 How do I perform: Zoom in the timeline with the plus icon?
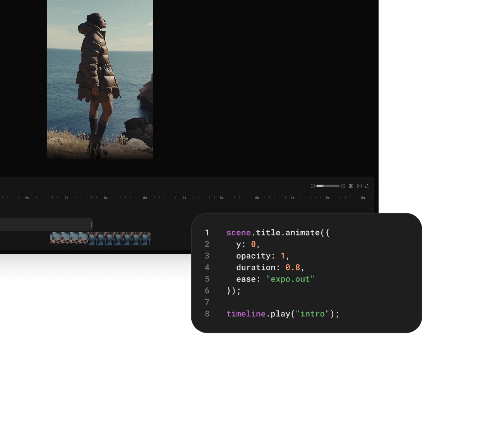tap(343, 186)
